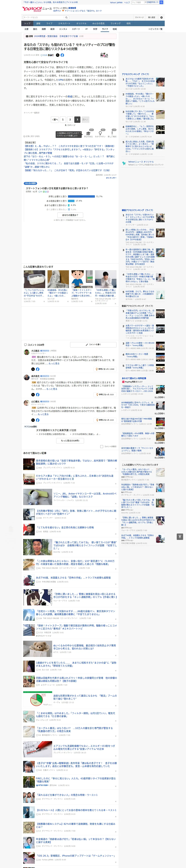The width and height of the screenshot is (186, 868).
Task: Click 大元隆志's profile avatar
Action: point(26,352)
